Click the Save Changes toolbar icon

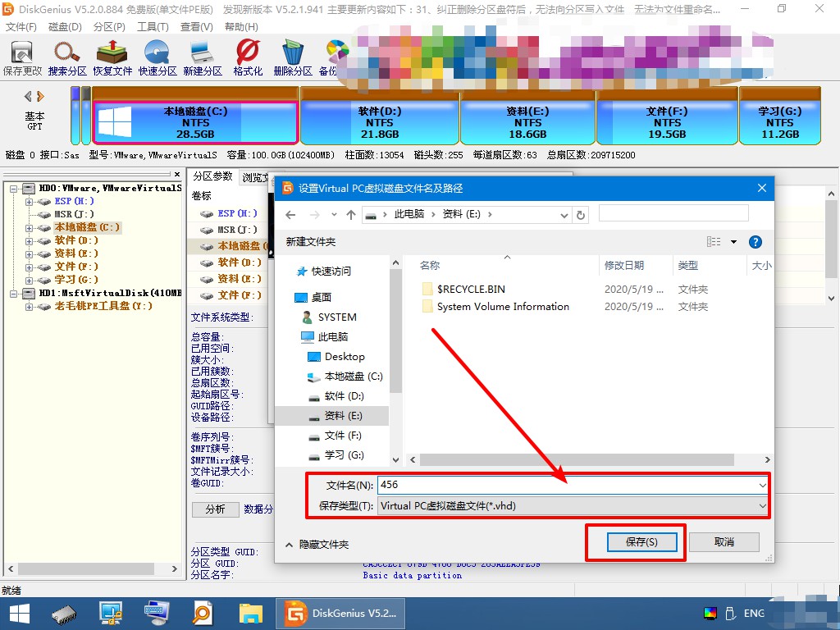tap(22, 58)
